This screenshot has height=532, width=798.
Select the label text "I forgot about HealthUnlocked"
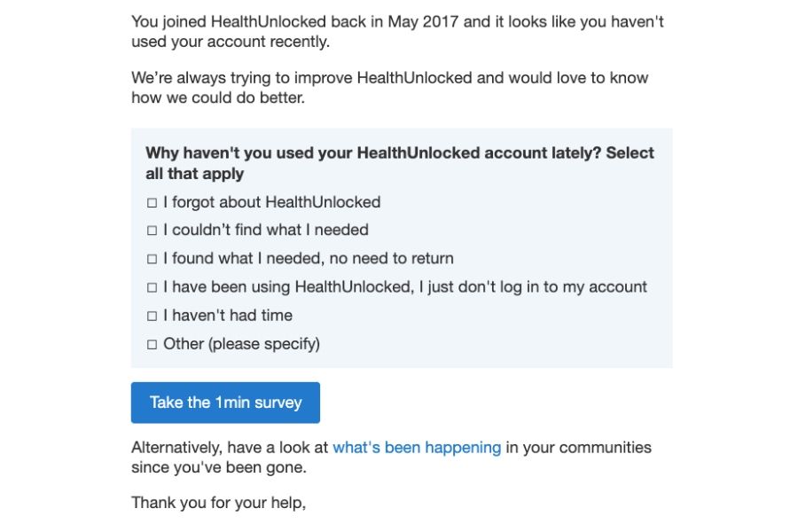click(x=270, y=202)
